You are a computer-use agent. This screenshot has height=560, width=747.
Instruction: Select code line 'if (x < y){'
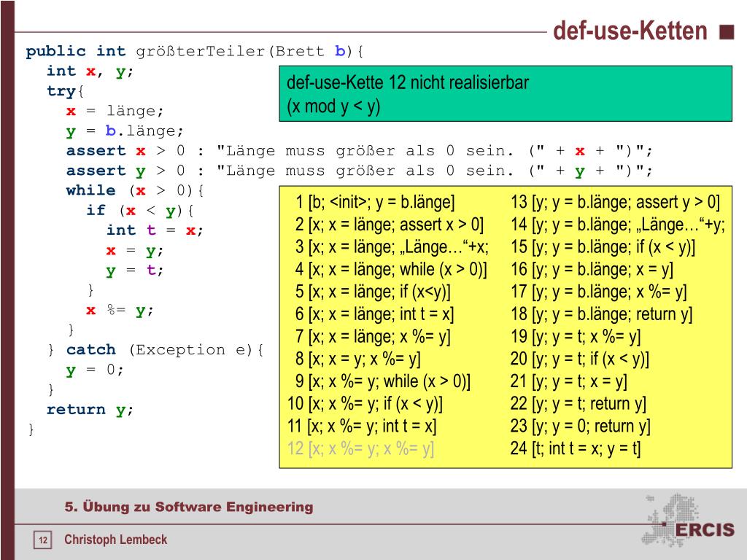(x=140, y=211)
